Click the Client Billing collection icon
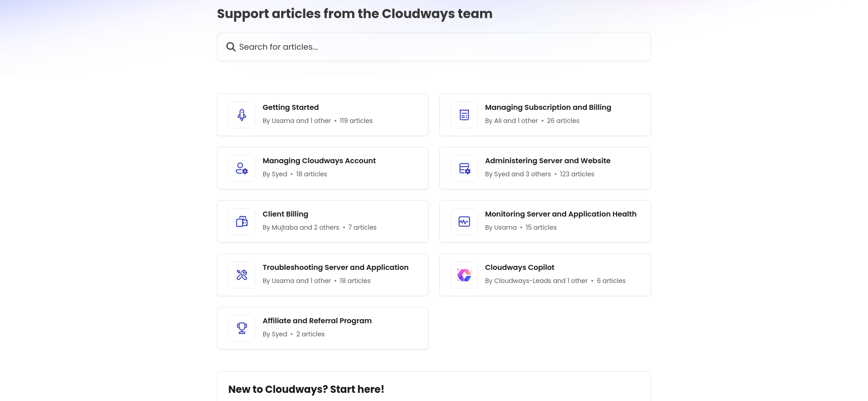 pos(242,222)
